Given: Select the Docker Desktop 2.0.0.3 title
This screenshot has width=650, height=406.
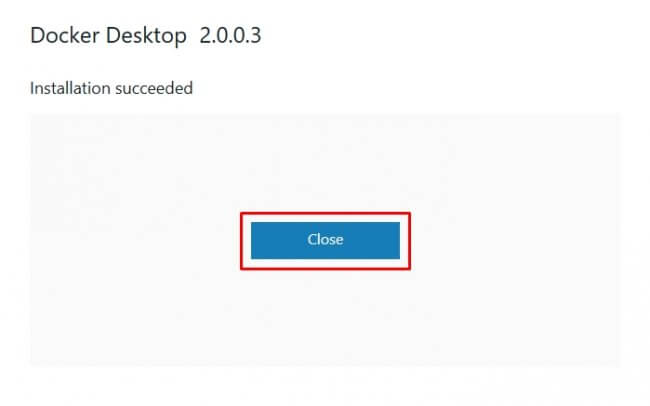Looking at the screenshot, I should pyautogui.click(x=146, y=36).
